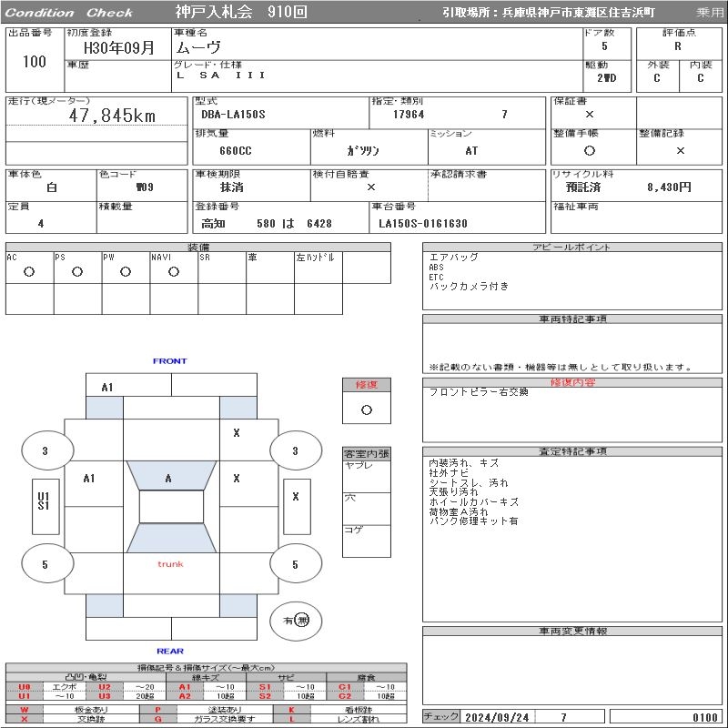
Task: Click the 整備手帳 circle mark
Action: (590, 151)
